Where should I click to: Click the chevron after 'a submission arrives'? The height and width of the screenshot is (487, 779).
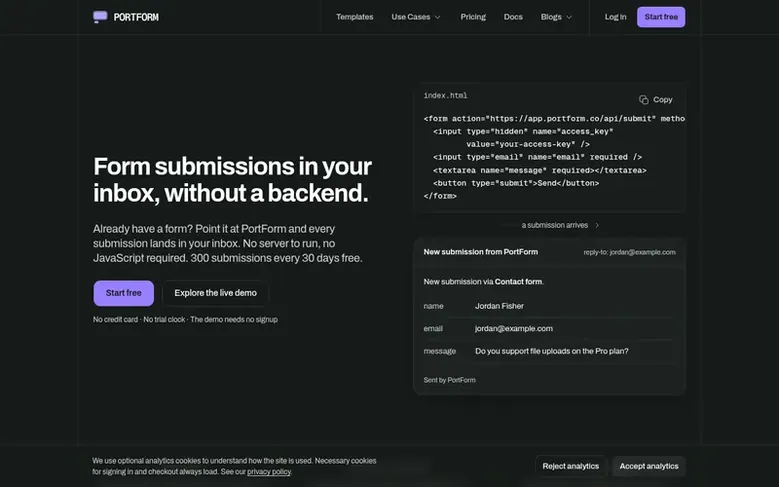click(597, 226)
